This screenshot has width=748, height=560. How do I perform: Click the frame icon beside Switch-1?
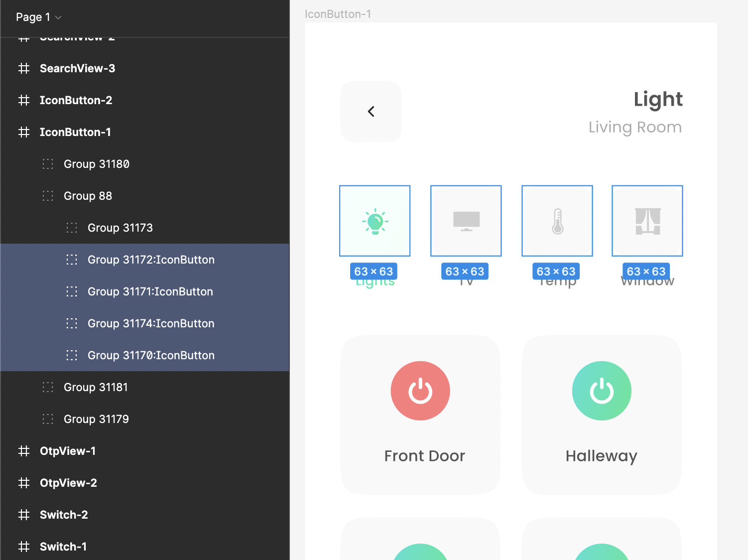coord(24,547)
